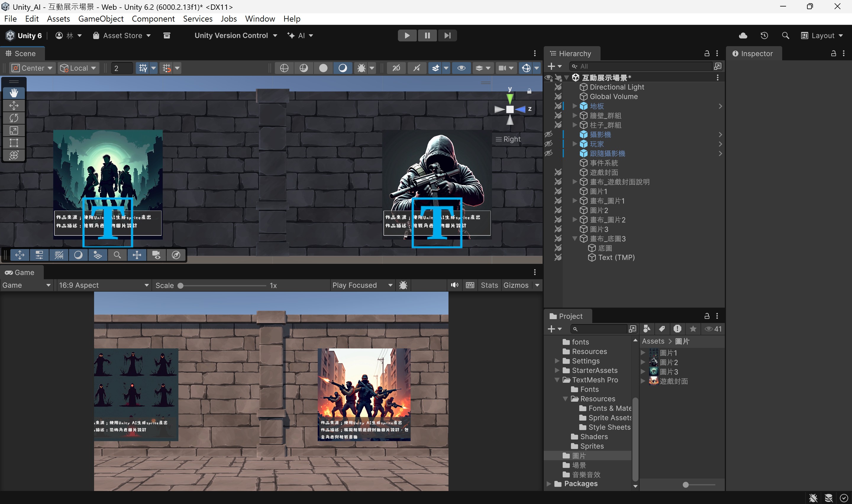Filter Project search by label tag icon
This screenshot has width=852, height=504.
[661, 328]
